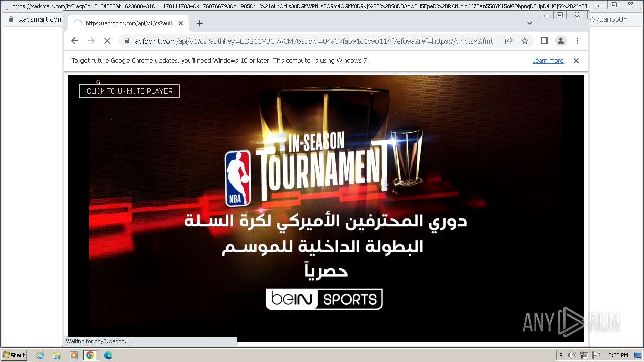This screenshot has width=644, height=362.
Task: Click the lock icon in background xadsmart window
Action: (x=11, y=19)
